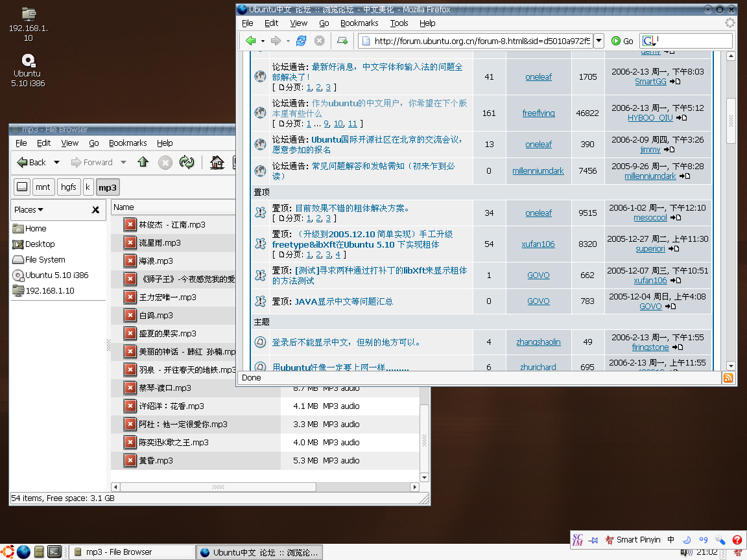The width and height of the screenshot is (747, 560).
Task: Toggle the mnt path button
Action: click(x=43, y=187)
